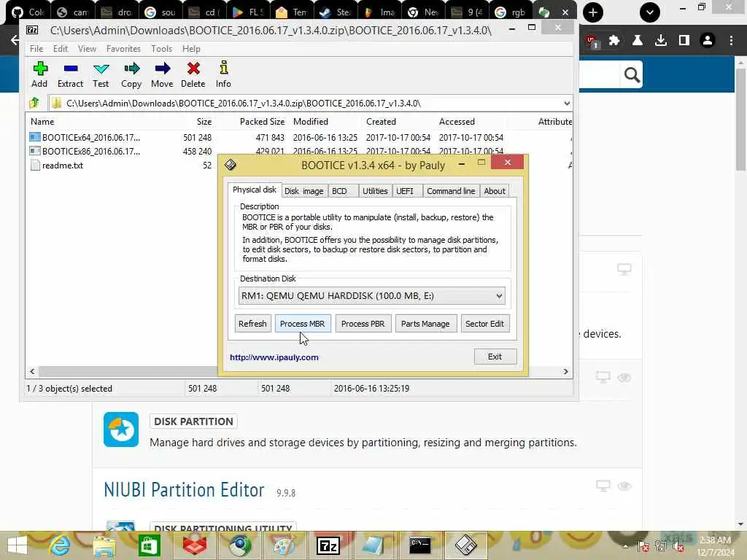Go up one folder with arrow icon
The image size is (747, 560).
click(x=34, y=103)
